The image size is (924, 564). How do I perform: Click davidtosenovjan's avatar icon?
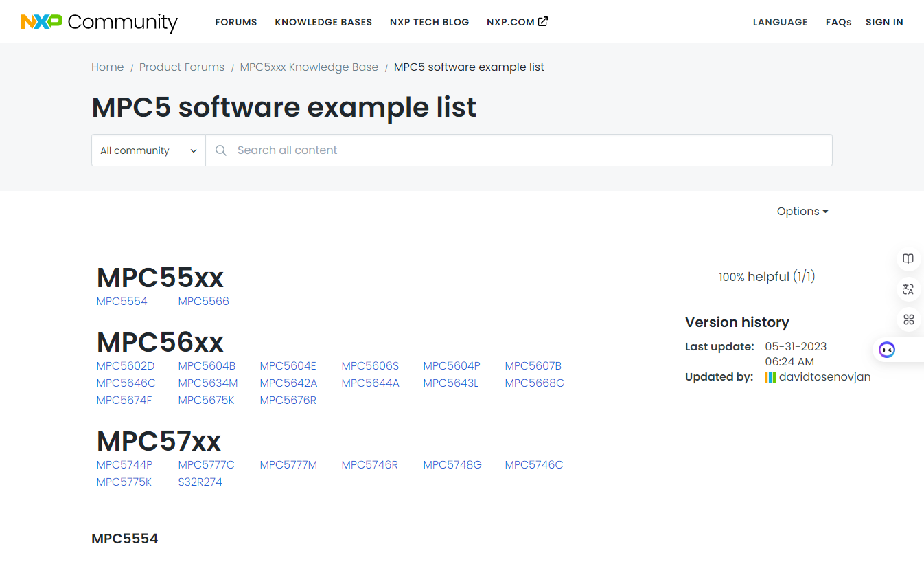pyautogui.click(x=770, y=377)
